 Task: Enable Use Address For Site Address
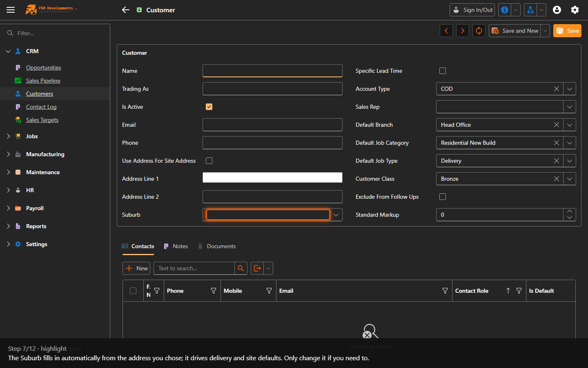point(209,161)
